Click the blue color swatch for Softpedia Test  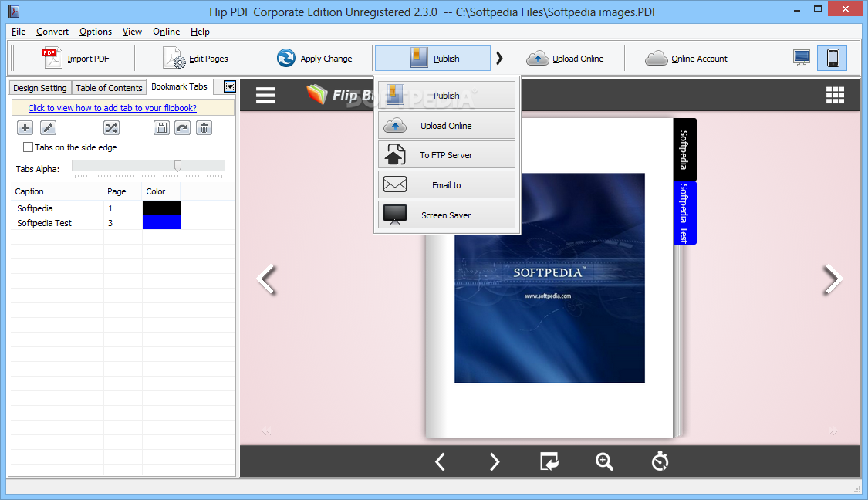(x=162, y=222)
